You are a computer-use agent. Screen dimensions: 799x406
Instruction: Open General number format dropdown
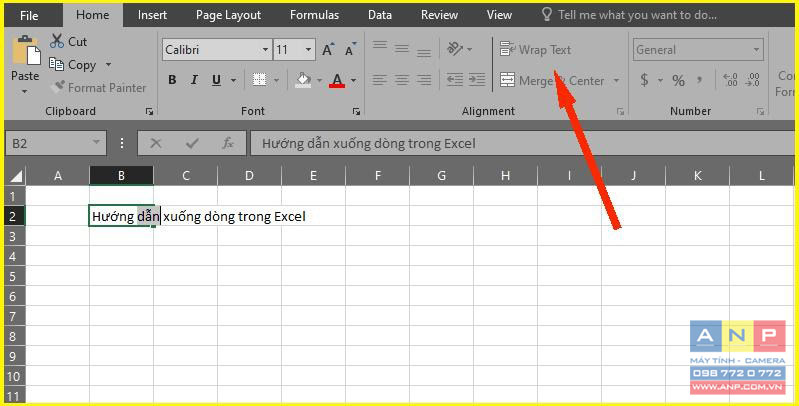(756, 50)
